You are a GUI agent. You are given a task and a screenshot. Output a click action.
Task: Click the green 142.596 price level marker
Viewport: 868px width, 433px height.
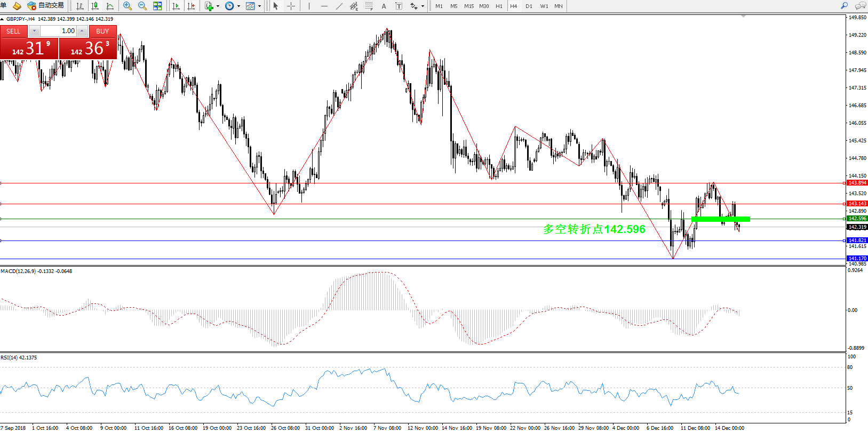[857, 219]
